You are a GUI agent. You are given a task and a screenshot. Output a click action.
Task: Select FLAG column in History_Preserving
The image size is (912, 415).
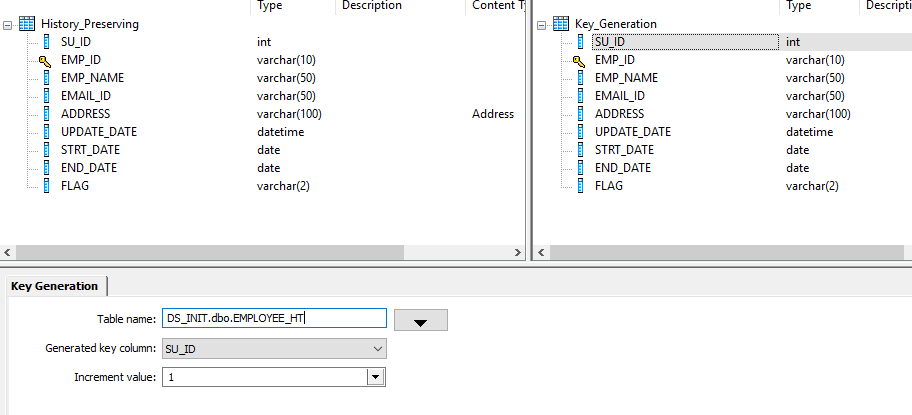(x=75, y=186)
